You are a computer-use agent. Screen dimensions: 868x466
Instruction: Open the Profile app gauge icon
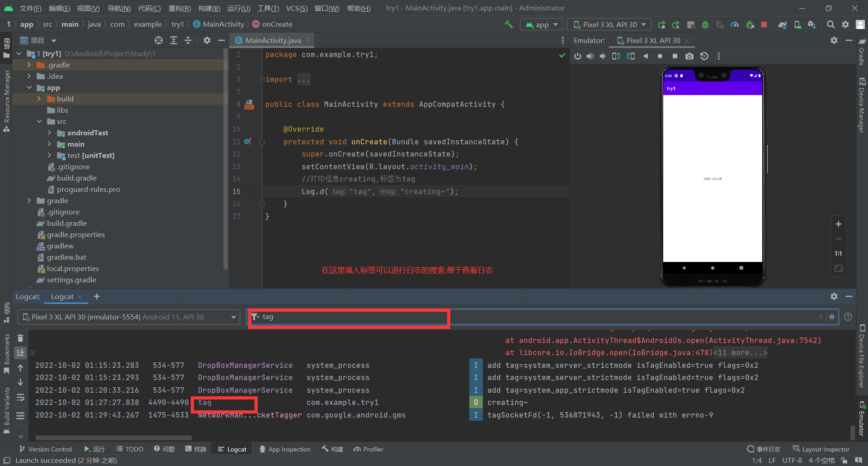click(735, 24)
